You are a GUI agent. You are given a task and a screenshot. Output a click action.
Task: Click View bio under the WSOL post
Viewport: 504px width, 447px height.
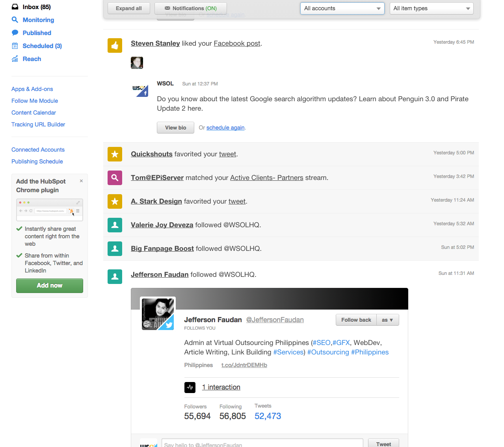(x=175, y=128)
